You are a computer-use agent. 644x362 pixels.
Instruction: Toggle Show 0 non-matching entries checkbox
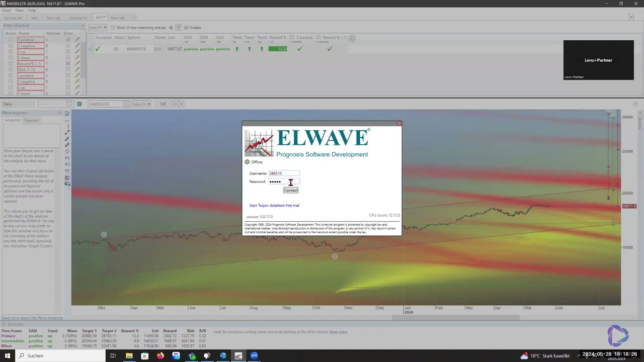[x=113, y=28]
